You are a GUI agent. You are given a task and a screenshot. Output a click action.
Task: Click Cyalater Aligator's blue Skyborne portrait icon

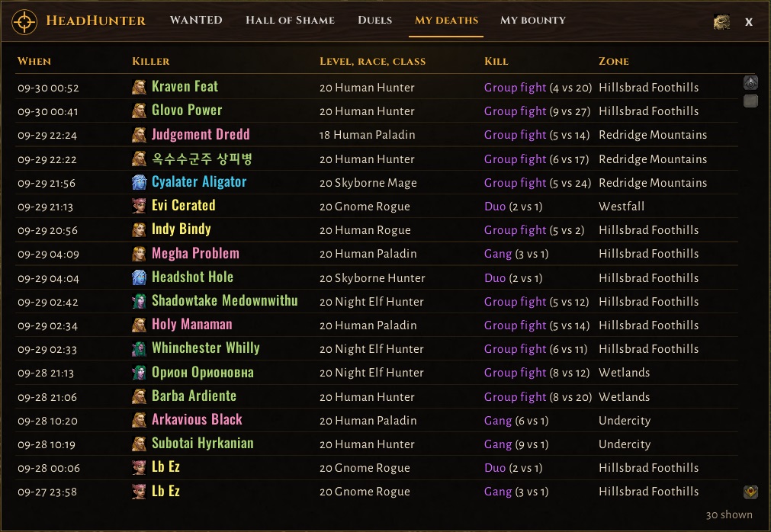pyautogui.click(x=139, y=182)
